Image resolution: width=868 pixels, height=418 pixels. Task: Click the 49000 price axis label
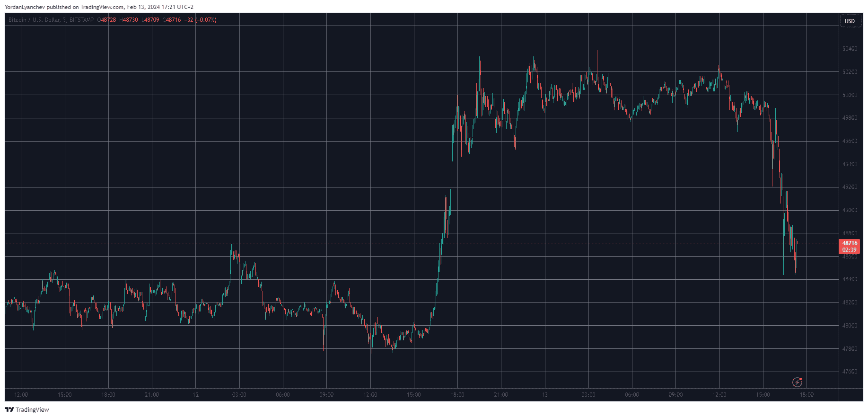(850, 210)
